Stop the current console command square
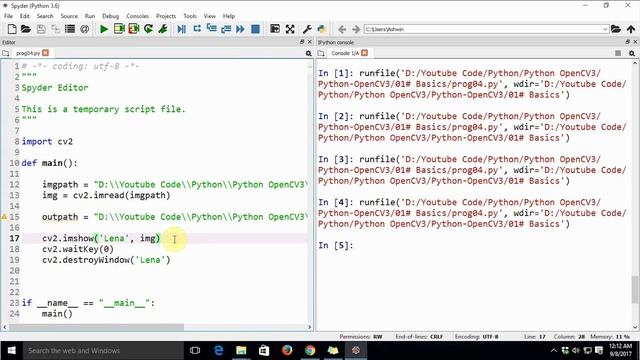The image size is (640, 360). 618,53
